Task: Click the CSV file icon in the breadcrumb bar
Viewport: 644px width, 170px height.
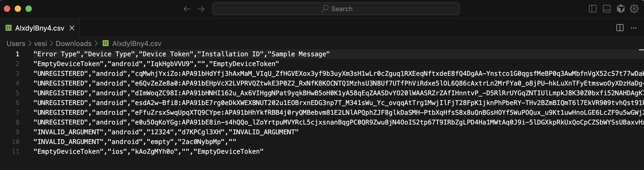Action: (x=105, y=44)
